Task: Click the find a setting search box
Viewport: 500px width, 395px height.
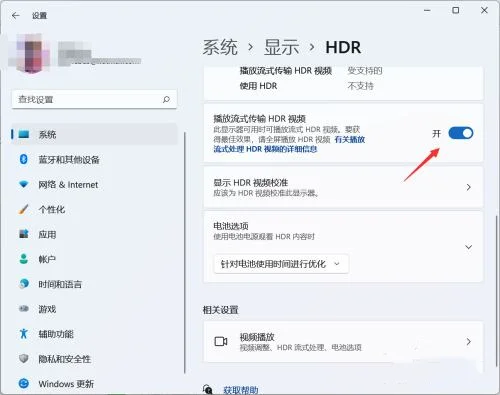Action: pos(94,99)
